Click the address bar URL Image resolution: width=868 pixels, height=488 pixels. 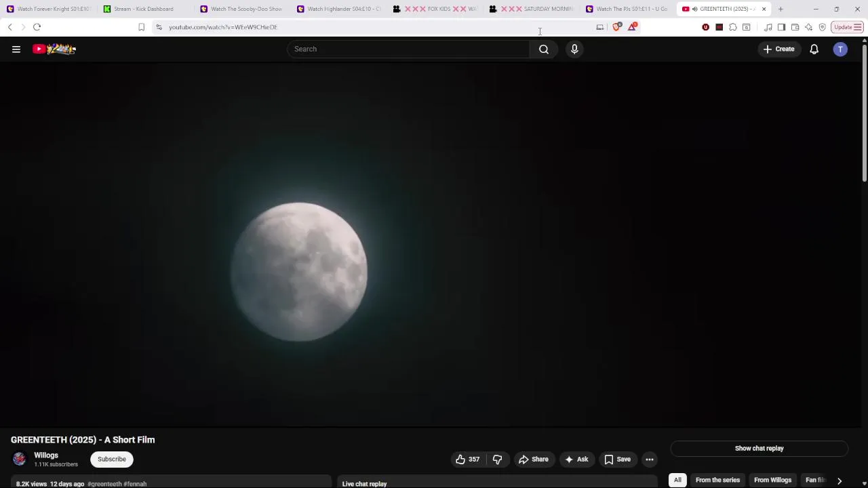pyautogui.click(x=223, y=27)
